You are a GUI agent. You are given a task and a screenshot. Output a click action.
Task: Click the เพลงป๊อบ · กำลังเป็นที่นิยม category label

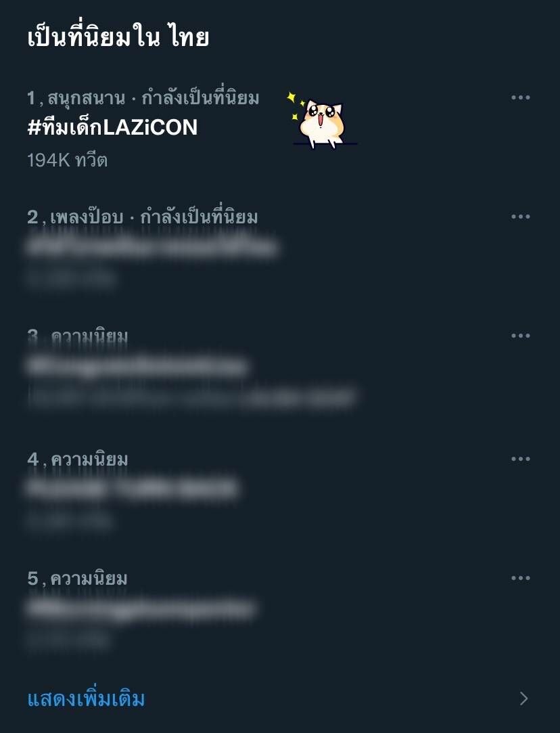[x=154, y=217]
